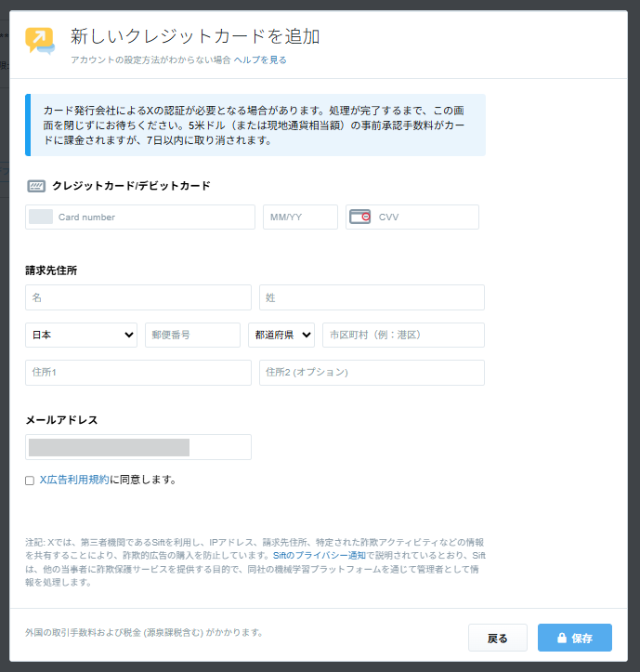Focus the 市区町村 city field
640x672 pixels.
coord(403,335)
